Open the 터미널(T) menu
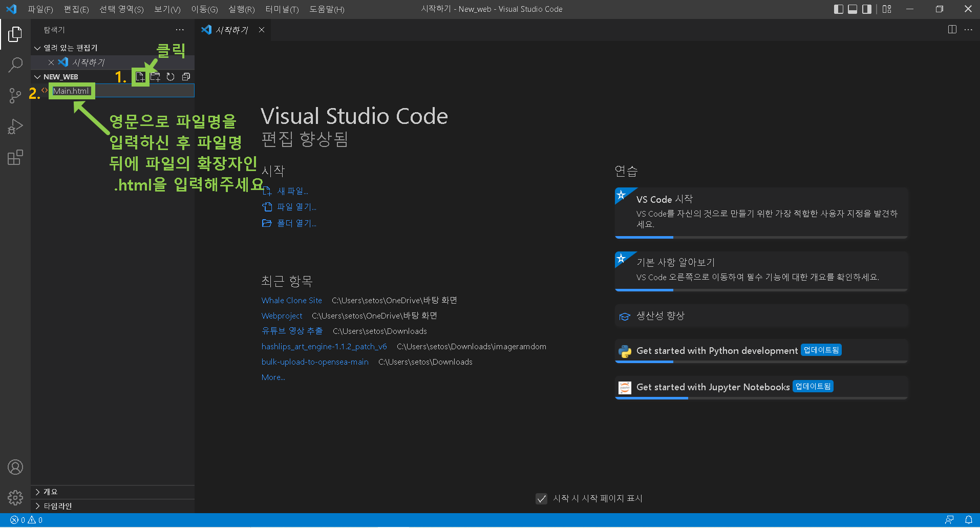 282,9
